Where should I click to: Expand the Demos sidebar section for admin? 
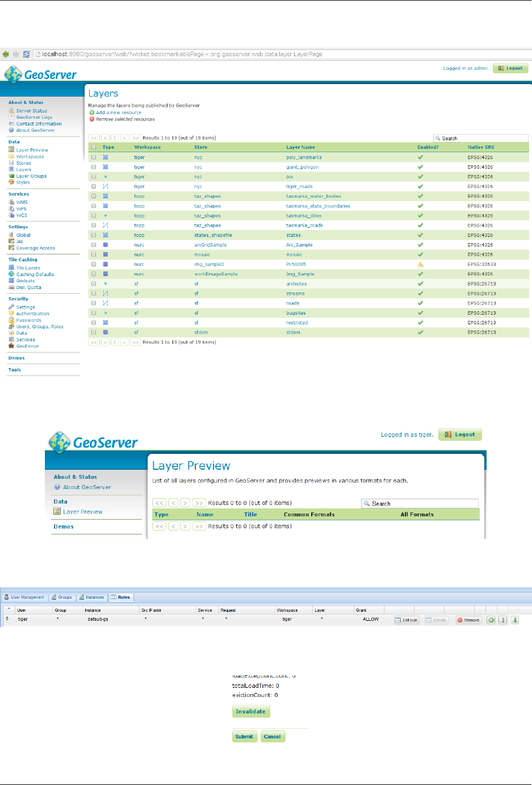16,358
